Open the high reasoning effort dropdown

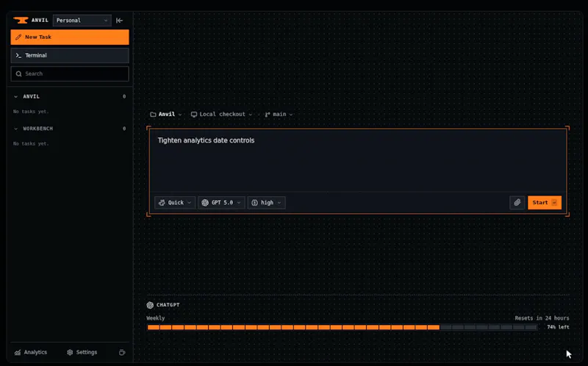266,203
